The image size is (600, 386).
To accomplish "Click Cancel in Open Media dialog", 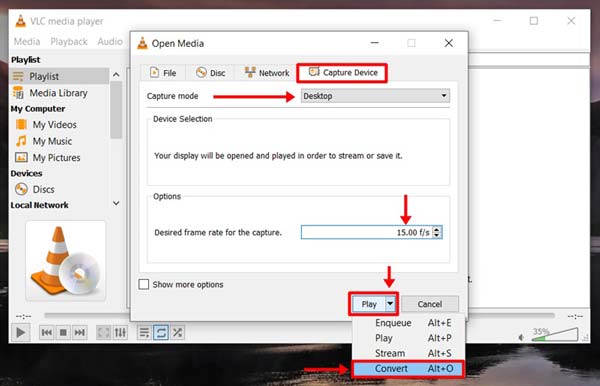I will tap(430, 304).
